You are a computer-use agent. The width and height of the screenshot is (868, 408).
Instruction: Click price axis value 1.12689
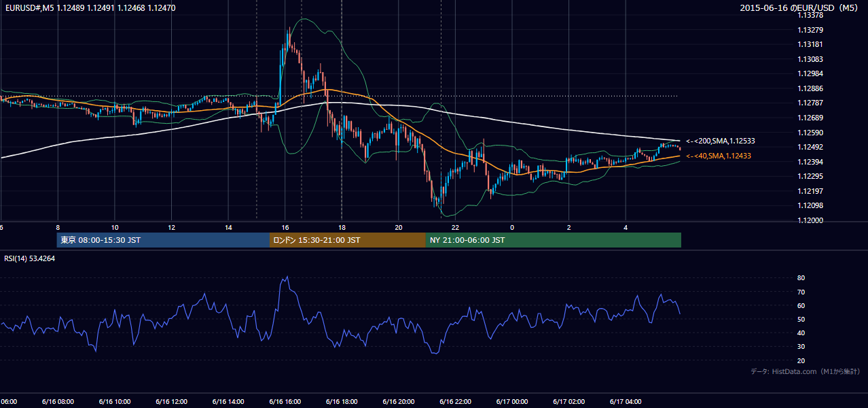pos(810,118)
